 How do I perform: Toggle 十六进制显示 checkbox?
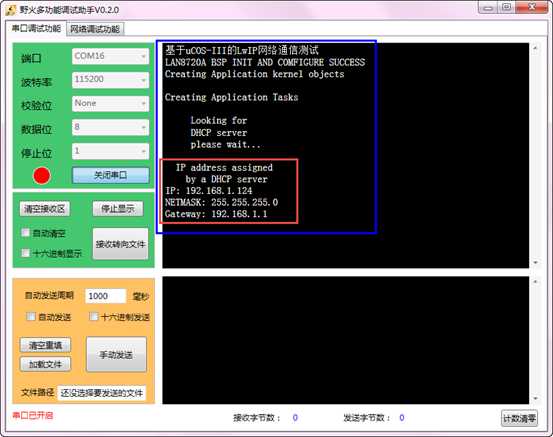[x=25, y=253]
